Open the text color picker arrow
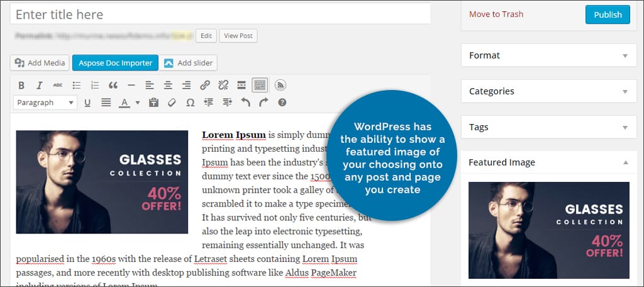644x287 pixels. pos(137,103)
